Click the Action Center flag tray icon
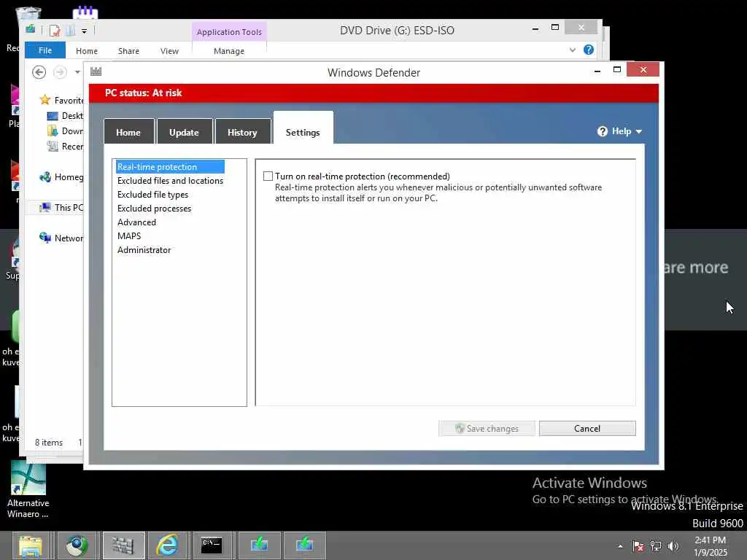The width and height of the screenshot is (747, 560). [638, 546]
